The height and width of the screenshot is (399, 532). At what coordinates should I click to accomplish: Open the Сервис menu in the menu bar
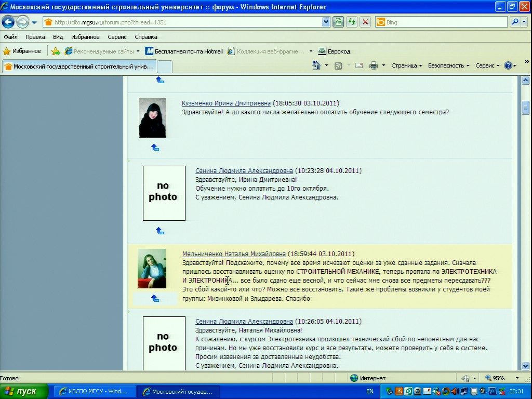[x=117, y=37]
